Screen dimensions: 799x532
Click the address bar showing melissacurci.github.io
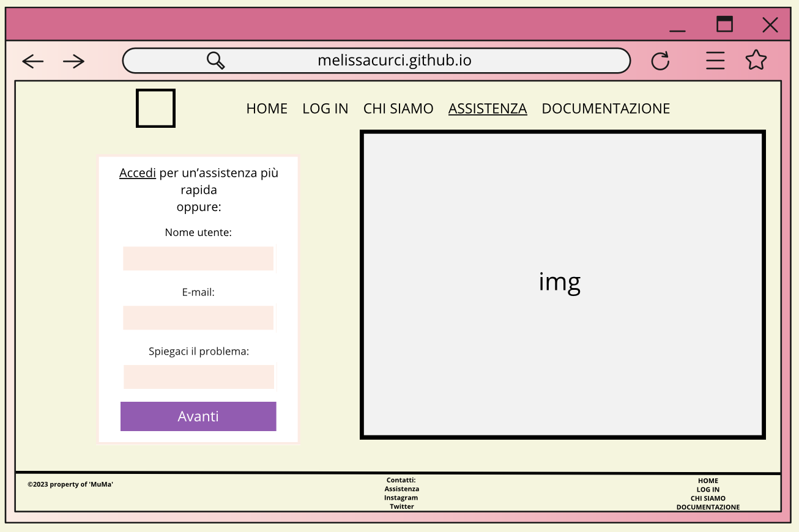[x=376, y=61]
